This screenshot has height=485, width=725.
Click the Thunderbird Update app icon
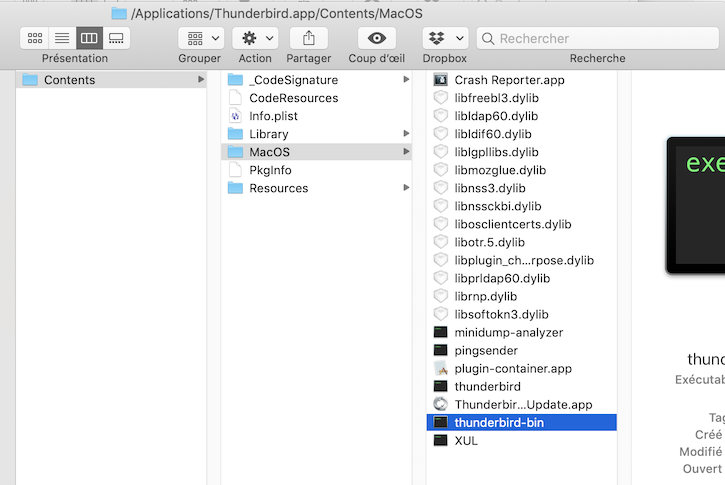click(x=441, y=404)
